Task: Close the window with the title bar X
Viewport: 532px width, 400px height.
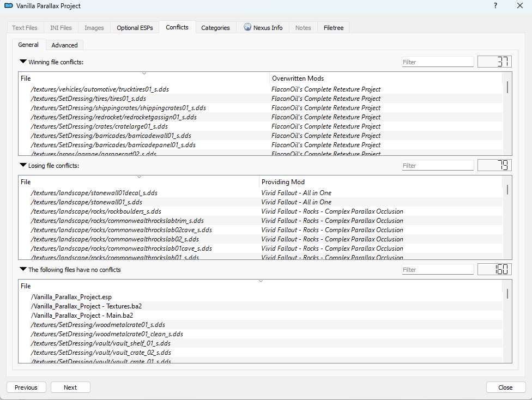Action: tap(520, 6)
